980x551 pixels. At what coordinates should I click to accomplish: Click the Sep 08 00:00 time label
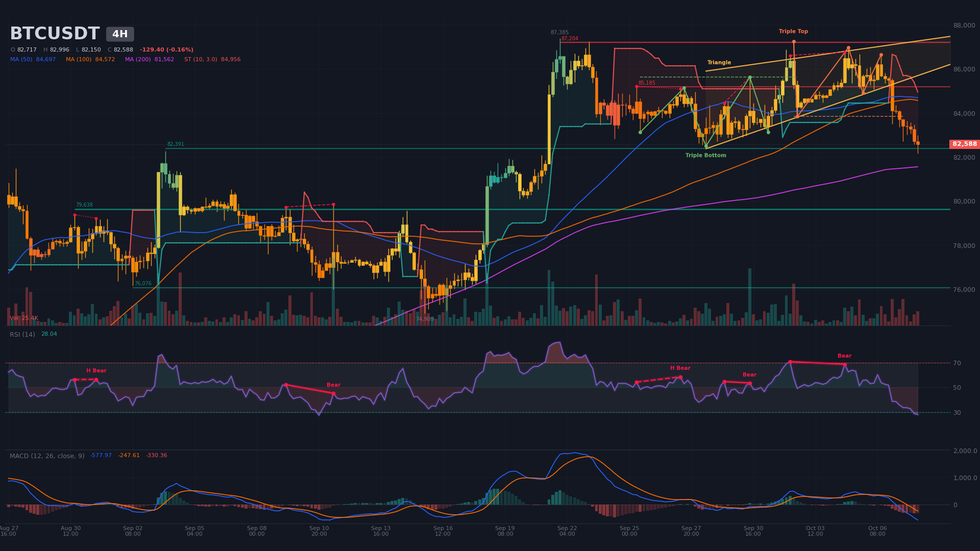click(257, 531)
